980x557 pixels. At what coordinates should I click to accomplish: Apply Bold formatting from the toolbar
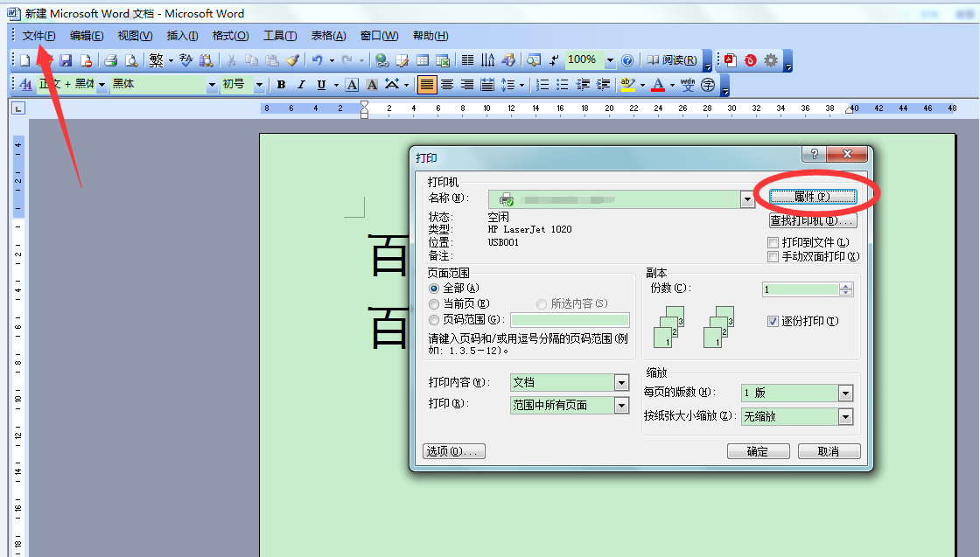point(282,84)
